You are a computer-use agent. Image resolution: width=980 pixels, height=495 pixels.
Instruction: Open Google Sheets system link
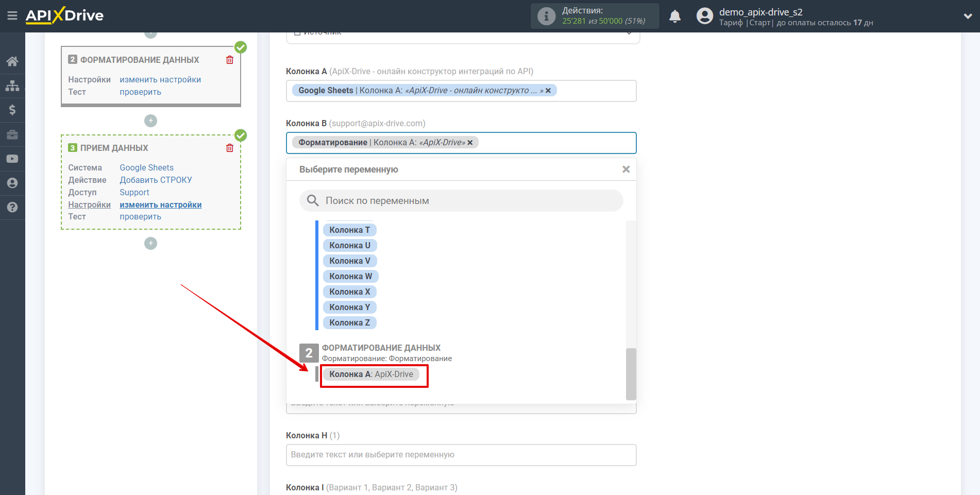point(146,167)
